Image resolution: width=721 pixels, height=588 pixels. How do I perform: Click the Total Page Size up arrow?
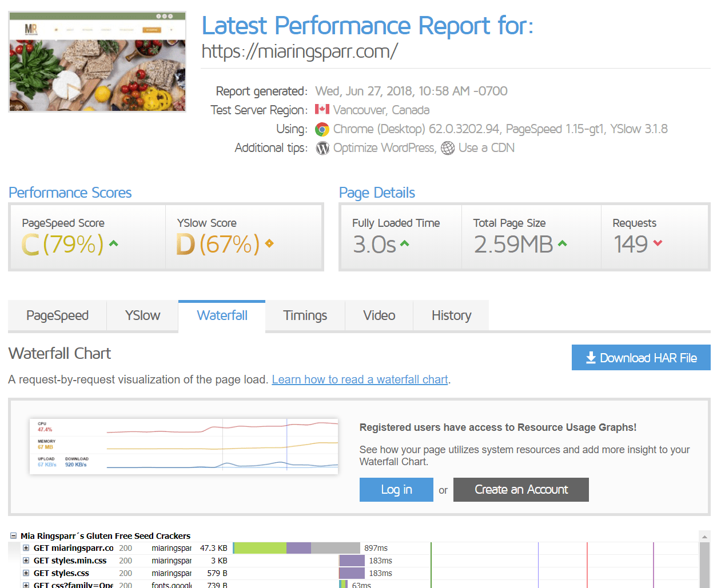click(563, 243)
